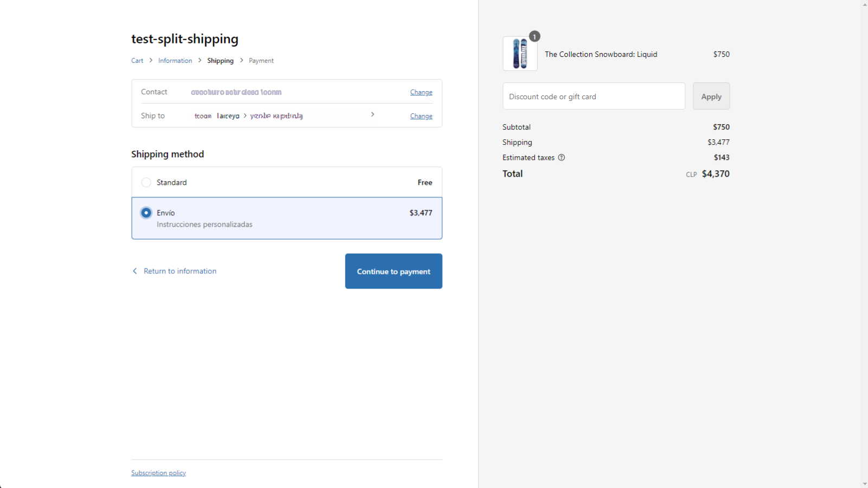Viewport: 868px width, 488px height.
Task: Select the Envío shipping radio button
Action: (146, 213)
